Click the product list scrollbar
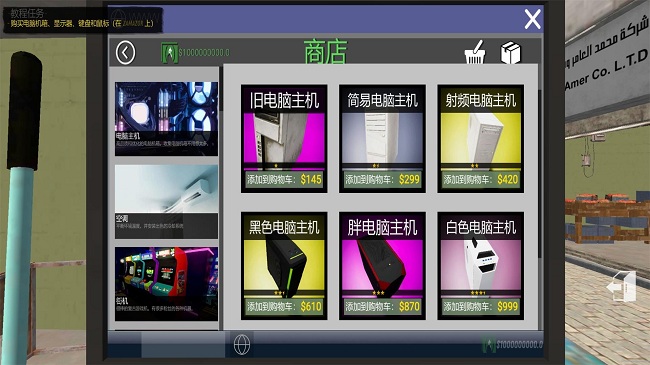The width and height of the screenshot is (650, 365). (x=540, y=174)
